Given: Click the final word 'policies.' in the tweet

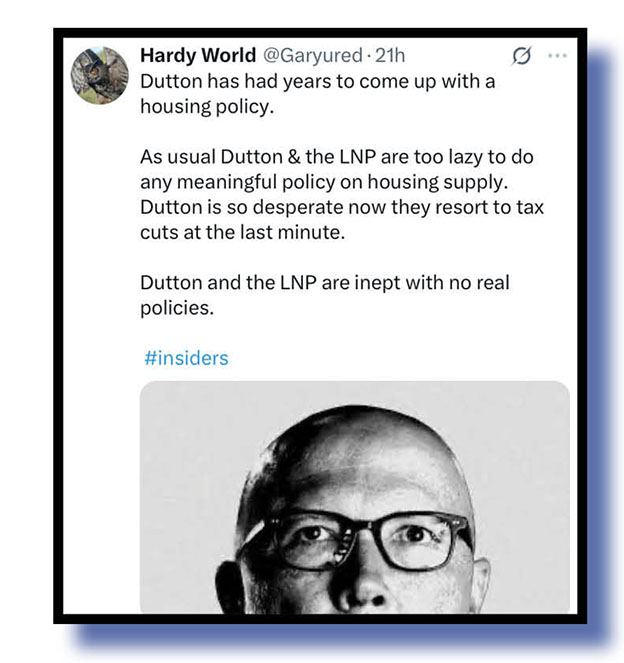Looking at the screenshot, I should tap(177, 308).
